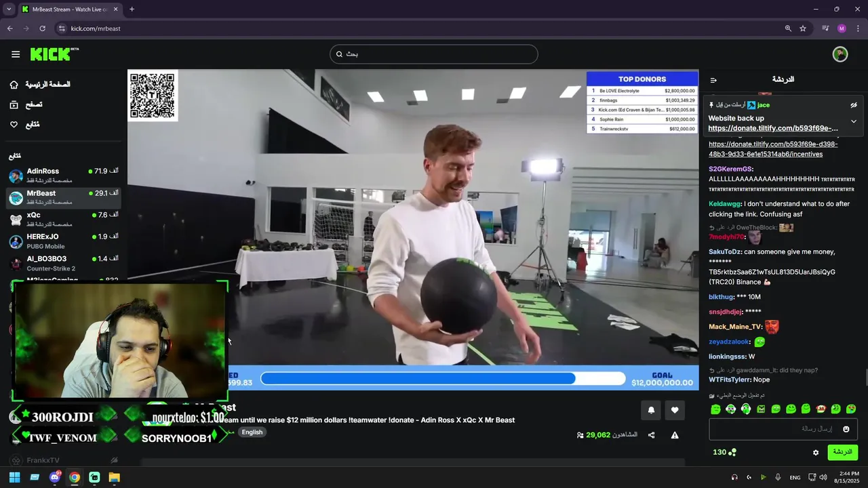
Task: Click the pinned donate.tiltify.com link
Action: coord(773,128)
